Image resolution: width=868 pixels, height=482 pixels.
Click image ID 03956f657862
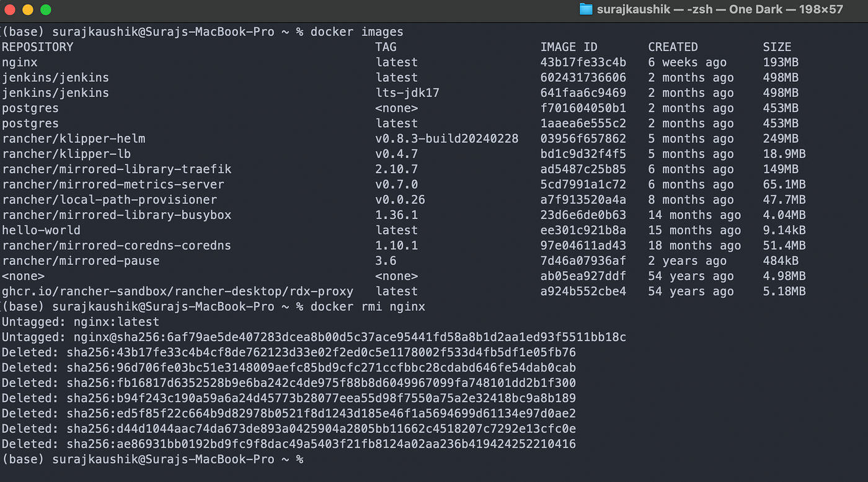[x=583, y=139]
